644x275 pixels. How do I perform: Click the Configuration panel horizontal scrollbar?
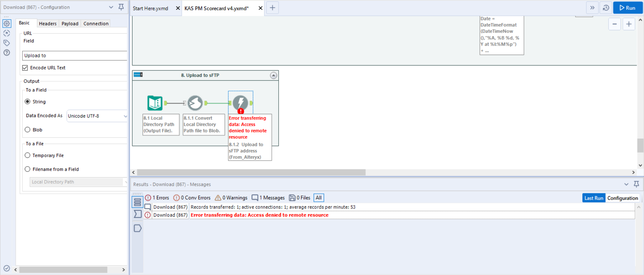tap(63, 270)
